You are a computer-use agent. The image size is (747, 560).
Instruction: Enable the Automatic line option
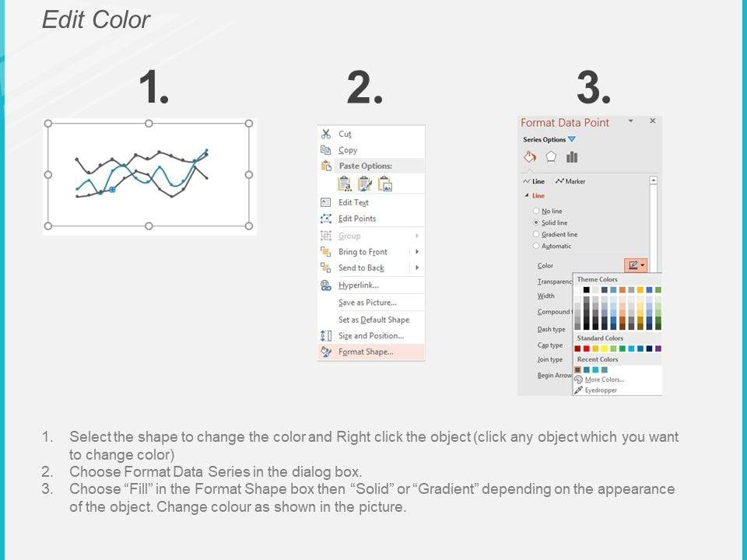[x=536, y=246]
